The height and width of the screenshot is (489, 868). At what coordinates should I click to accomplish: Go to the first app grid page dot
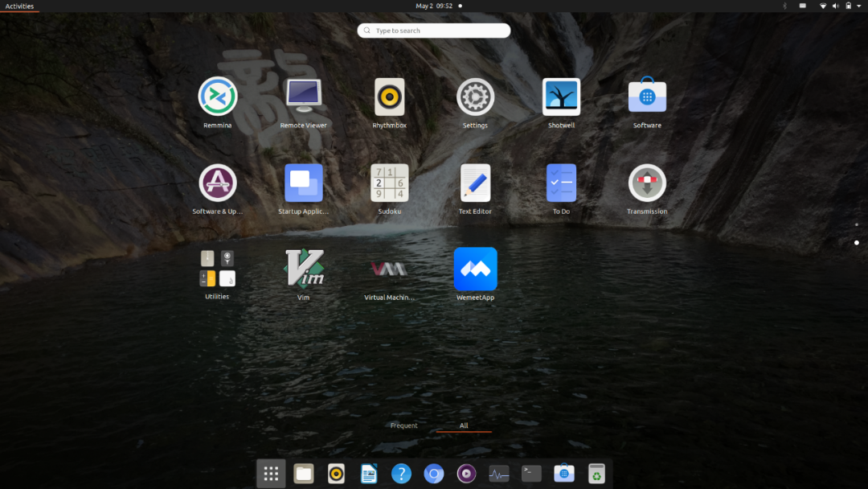pyautogui.click(x=857, y=225)
